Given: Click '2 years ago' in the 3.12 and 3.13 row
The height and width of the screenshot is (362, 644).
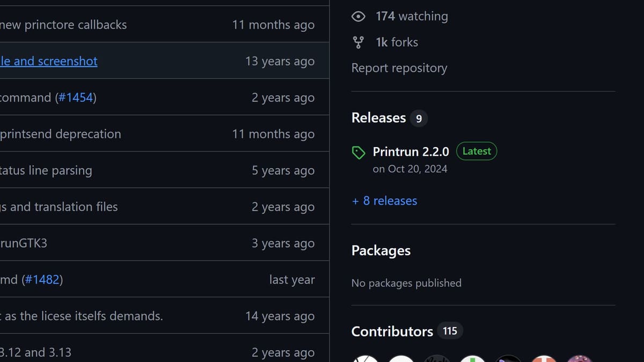Looking at the screenshot, I should tap(283, 353).
